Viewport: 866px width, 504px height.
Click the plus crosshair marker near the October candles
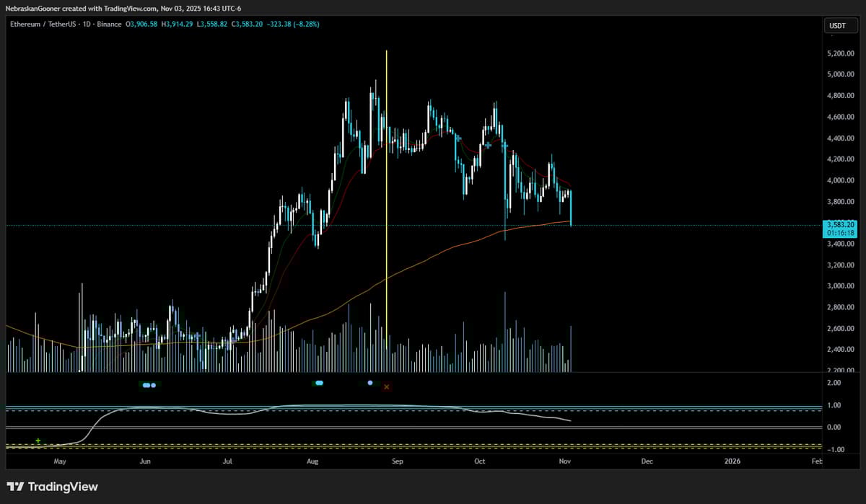tap(487, 145)
